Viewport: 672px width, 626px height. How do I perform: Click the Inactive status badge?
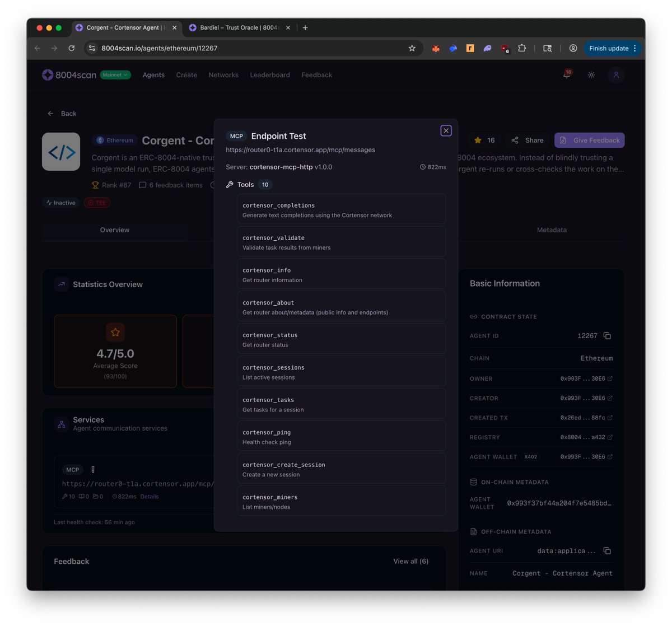pyautogui.click(x=61, y=203)
